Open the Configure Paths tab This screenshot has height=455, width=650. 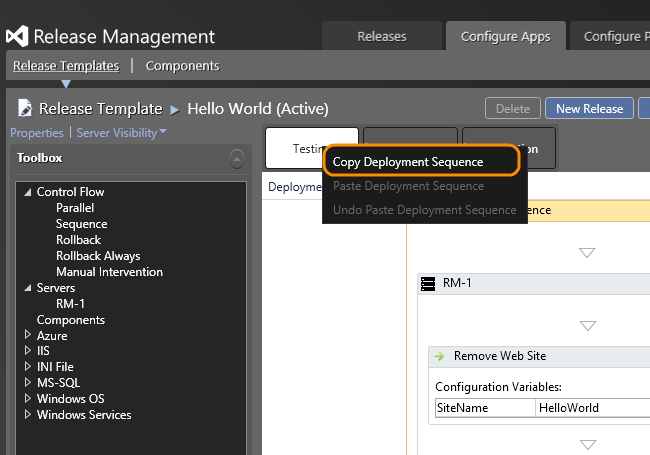click(x=610, y=36)
